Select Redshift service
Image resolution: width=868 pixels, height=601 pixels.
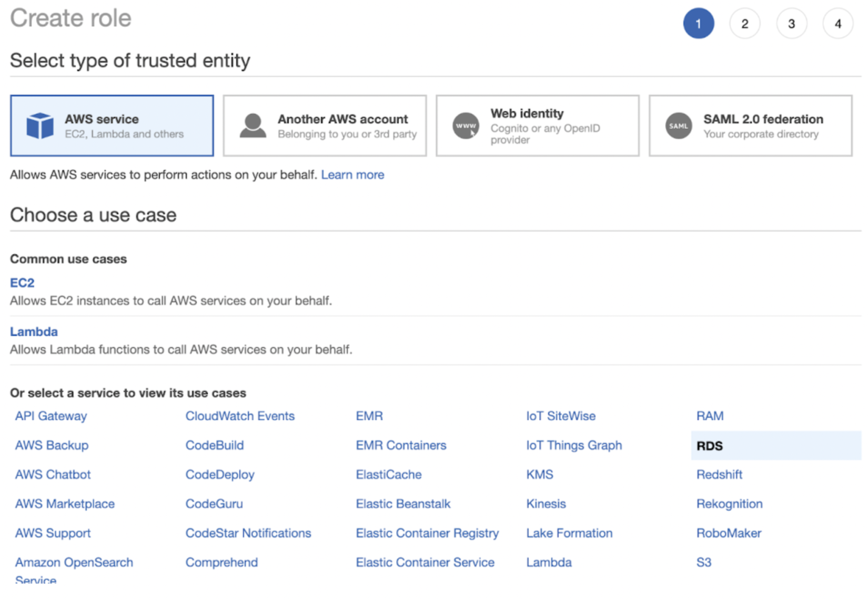[x=719, y=474]
